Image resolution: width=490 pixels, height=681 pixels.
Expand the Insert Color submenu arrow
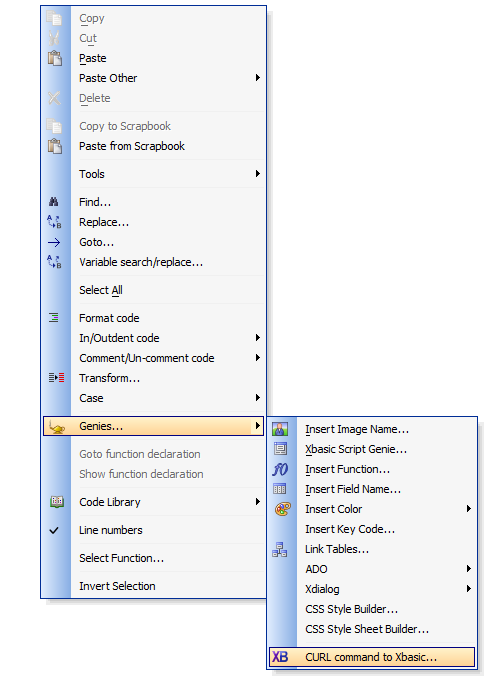pos(468,509)
